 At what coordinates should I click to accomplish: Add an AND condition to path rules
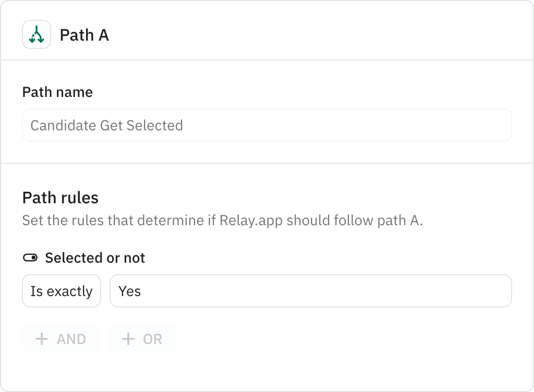coord(60,339)
